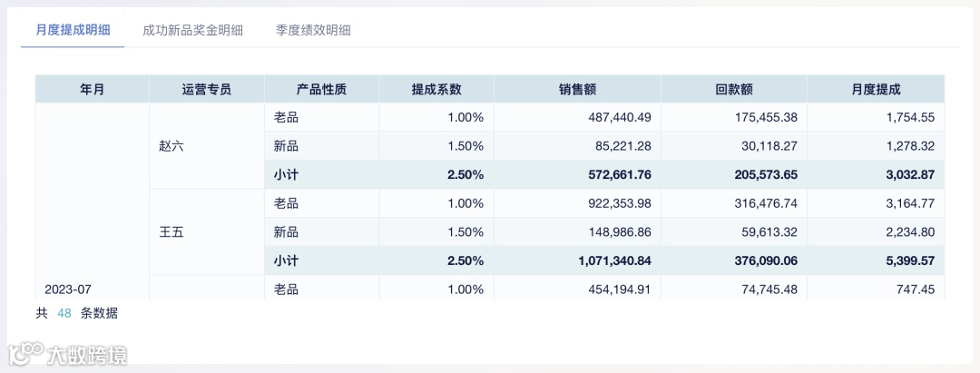The width and height of the screenshot is (980, 373).
Task: Click the 产品性质 column header
Action: [321, 89]
